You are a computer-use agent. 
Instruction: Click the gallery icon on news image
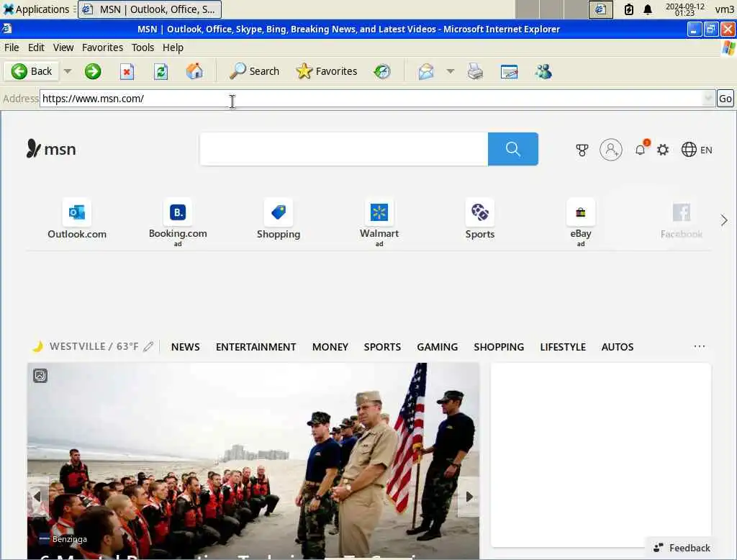pos(40,376)
